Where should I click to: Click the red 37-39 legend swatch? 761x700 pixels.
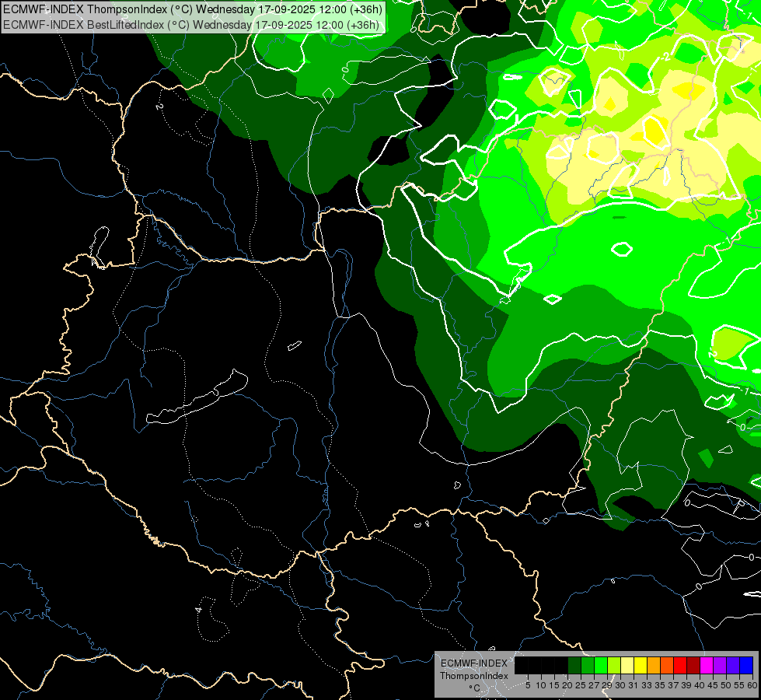pos(680,665)
